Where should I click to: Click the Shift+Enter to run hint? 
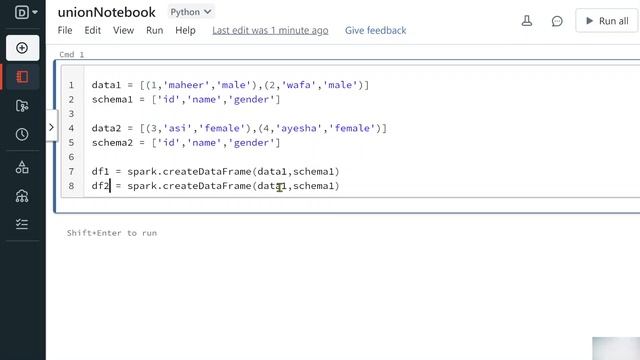[112, 233]
